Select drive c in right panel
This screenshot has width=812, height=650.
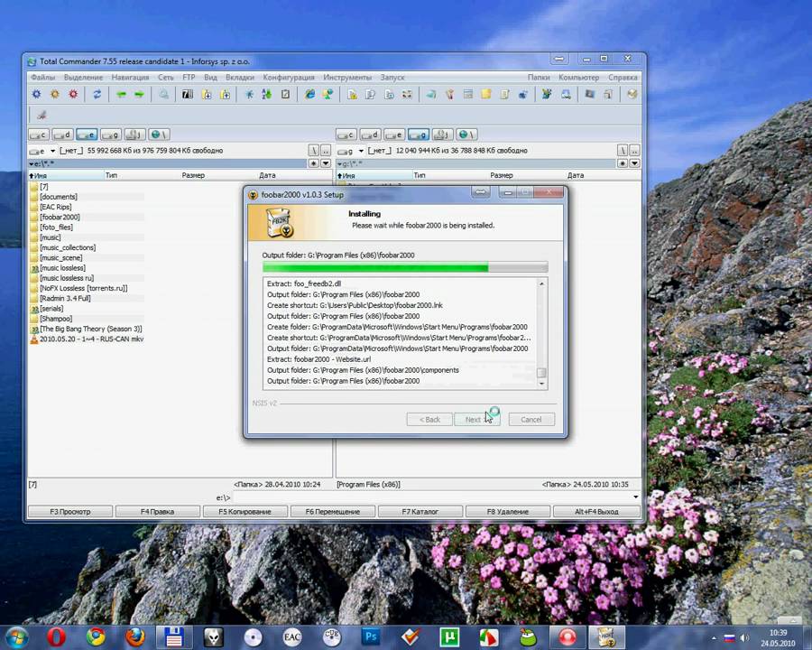click(x=346, y=135)
